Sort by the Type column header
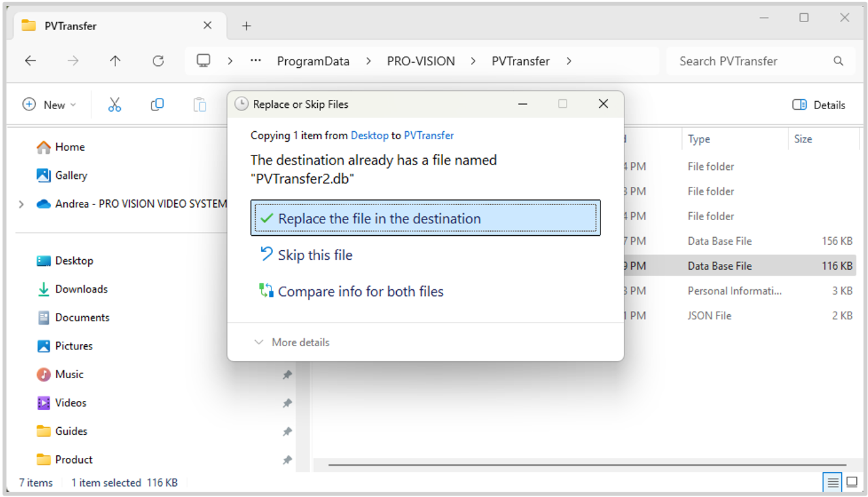The image size is (868, 497). tap(735, 139)
